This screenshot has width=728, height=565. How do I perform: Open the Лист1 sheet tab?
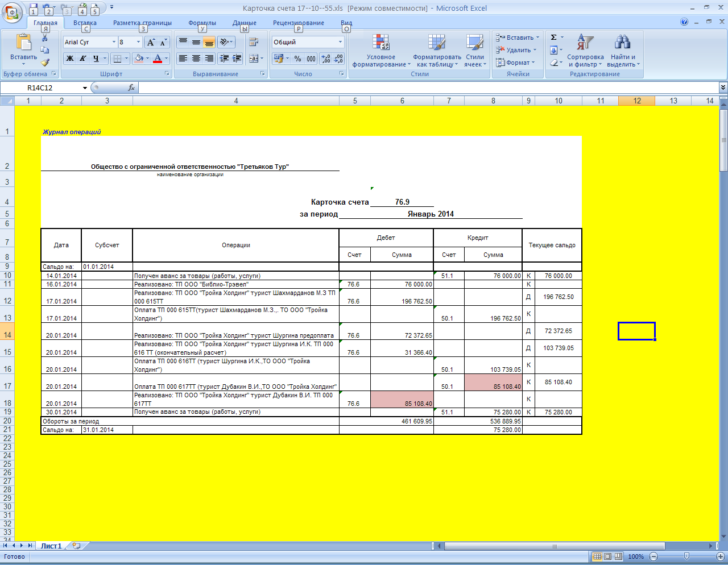click(x=51, y=546)
